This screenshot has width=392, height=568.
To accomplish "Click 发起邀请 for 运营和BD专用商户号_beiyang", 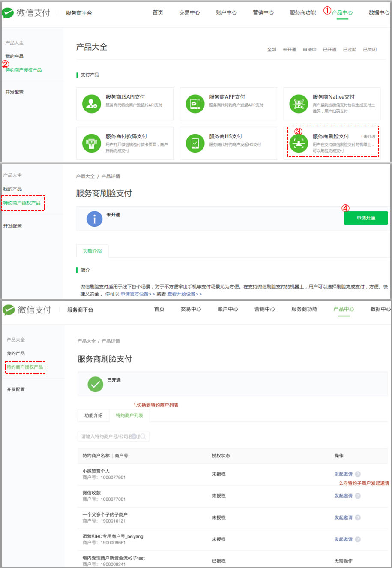I will click(x=344, y=539).
